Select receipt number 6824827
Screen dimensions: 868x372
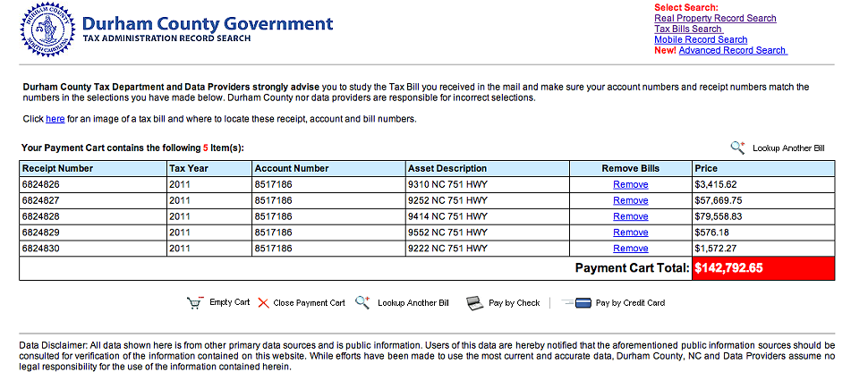(x=40, y=200)
